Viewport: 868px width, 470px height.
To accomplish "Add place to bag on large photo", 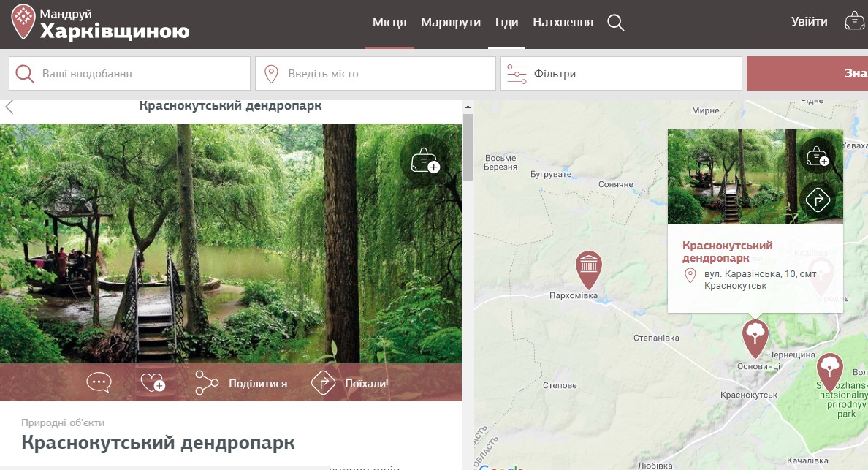I will 425,161.
